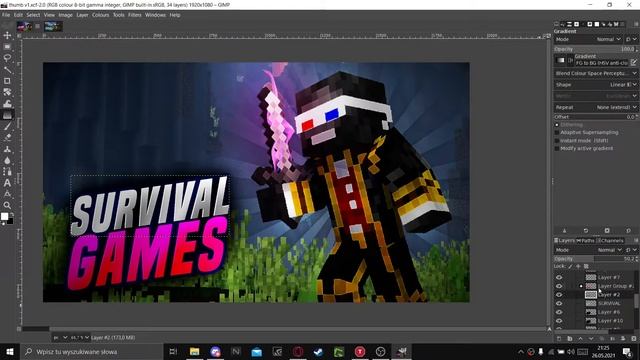Select the Free Select lasso tool
This screenshot has height=360, width=640.
point(7,58)
